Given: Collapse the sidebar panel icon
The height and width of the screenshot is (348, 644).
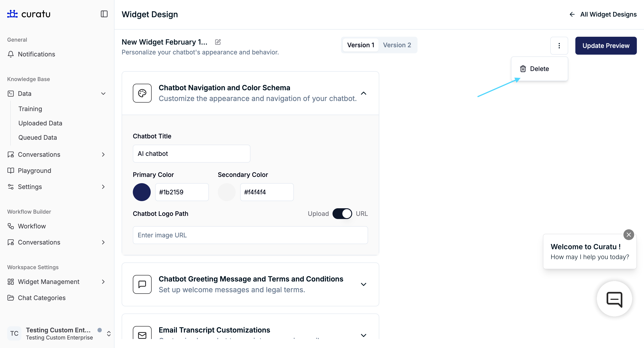Looking at the screenshot, I should (104, 14).
